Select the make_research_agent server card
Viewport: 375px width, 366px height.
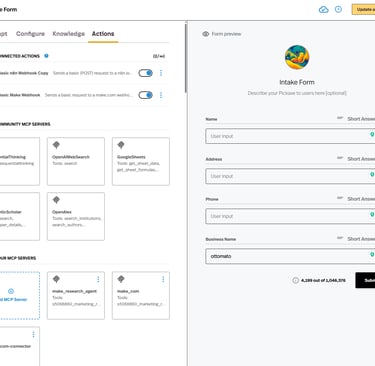tap(76, 296)
